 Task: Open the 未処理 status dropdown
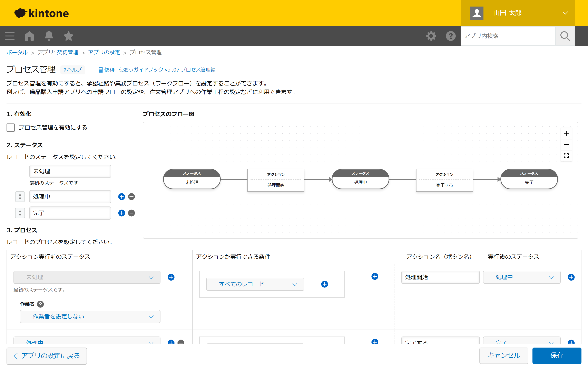[x=87, y=277]
